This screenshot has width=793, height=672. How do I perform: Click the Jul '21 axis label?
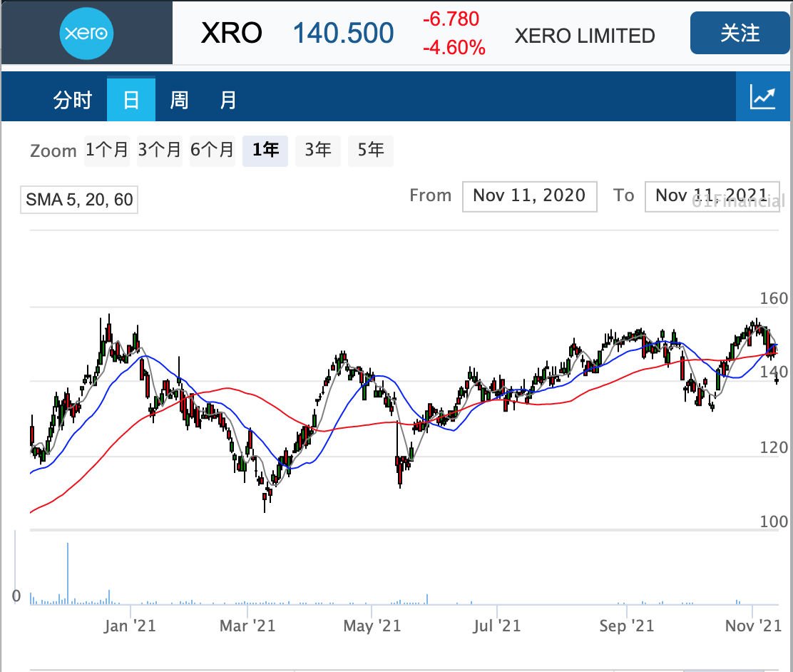[x=496, y=626]
